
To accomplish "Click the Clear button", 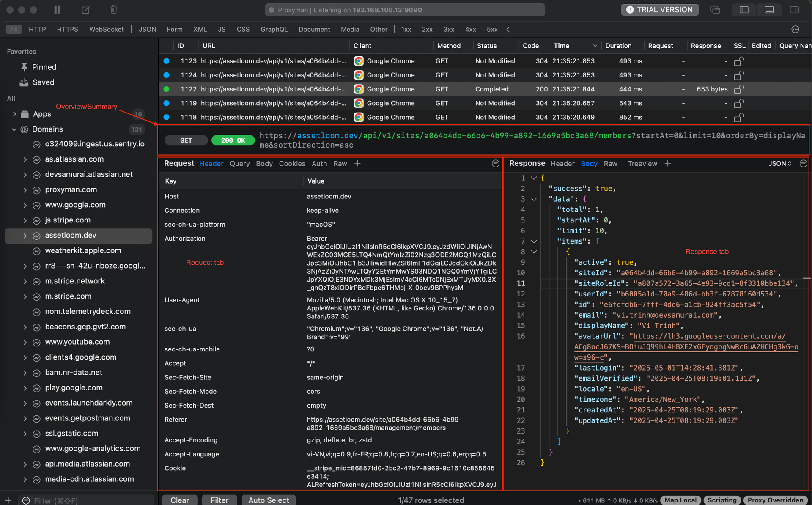I will point(180,500).
